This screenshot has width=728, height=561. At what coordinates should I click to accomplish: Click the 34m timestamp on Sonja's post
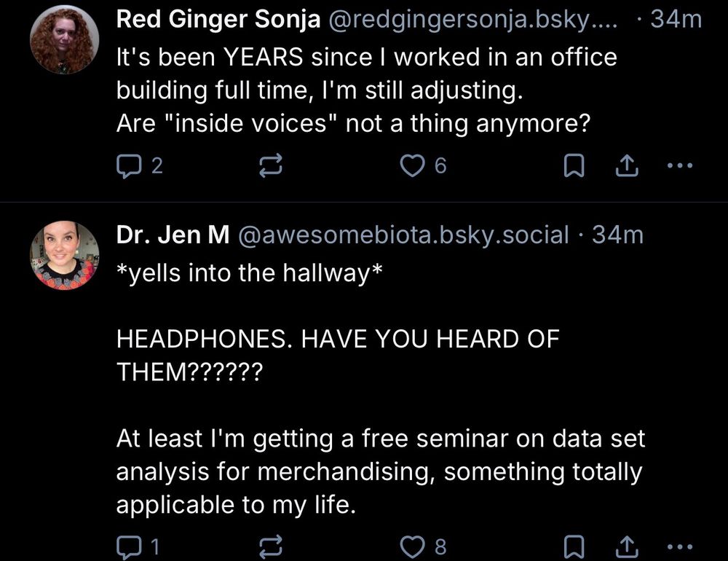point(676,20)
